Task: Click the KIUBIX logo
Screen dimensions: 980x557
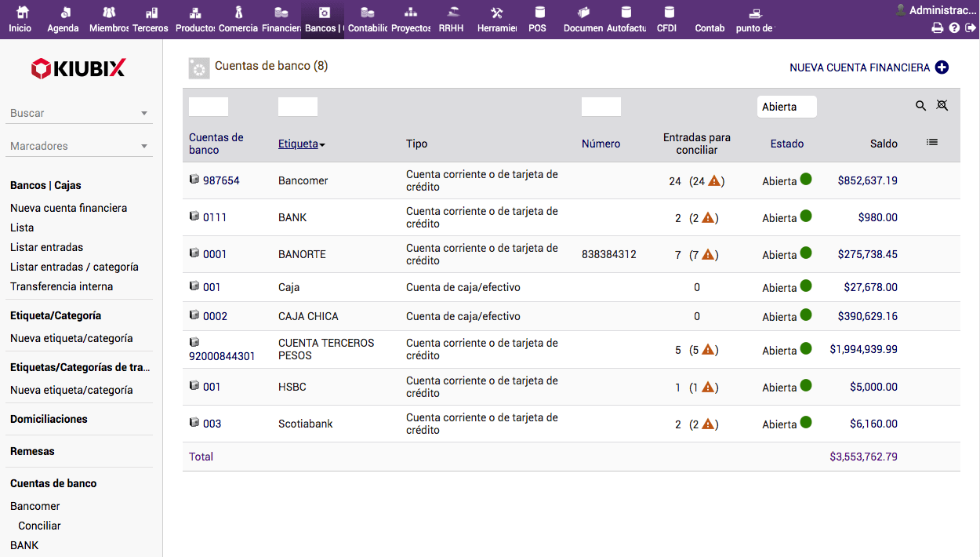Action: tap(78, 69)
